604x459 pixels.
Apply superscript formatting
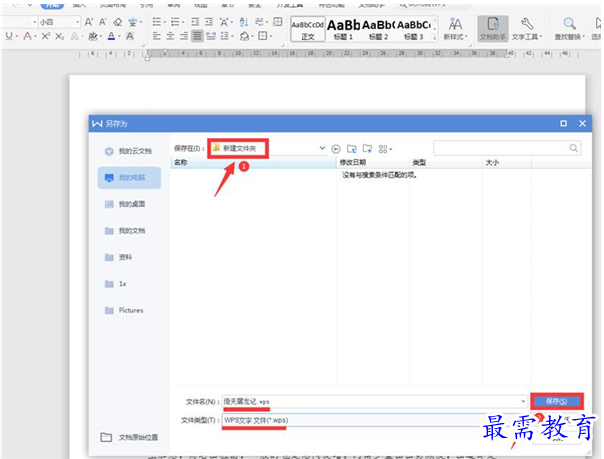coord(46,36)
